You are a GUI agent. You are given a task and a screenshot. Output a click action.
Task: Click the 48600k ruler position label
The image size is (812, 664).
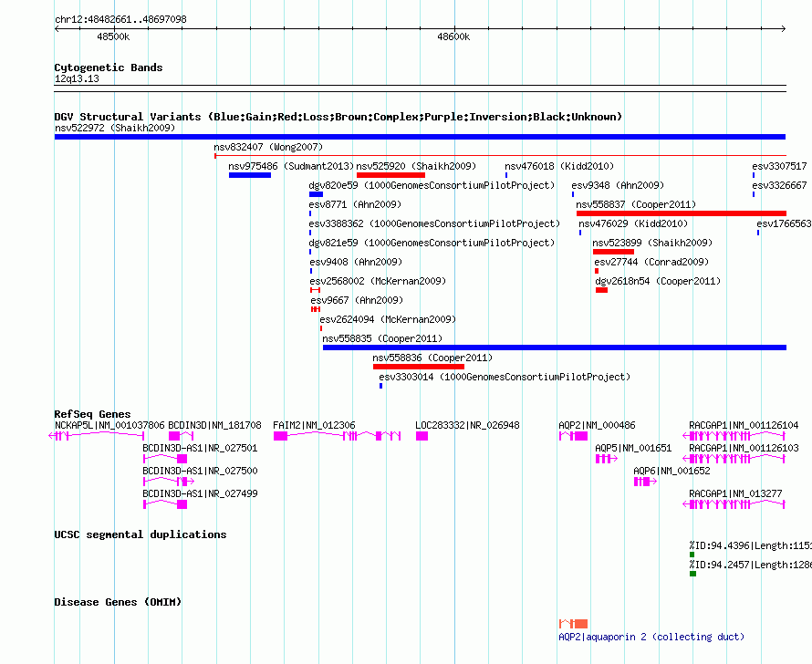pyautogui.click(x=453, y=36)
